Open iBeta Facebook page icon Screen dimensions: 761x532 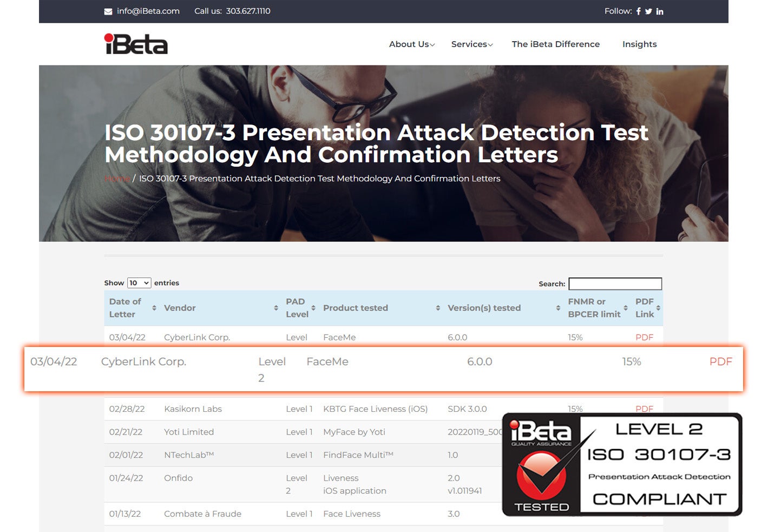point(639,11)
